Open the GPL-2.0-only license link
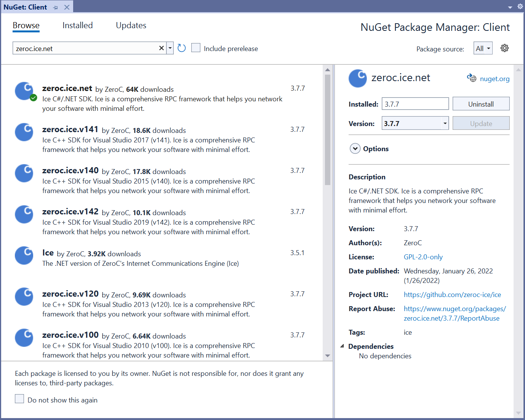525x420 pixels. click(x=423, y=257)
